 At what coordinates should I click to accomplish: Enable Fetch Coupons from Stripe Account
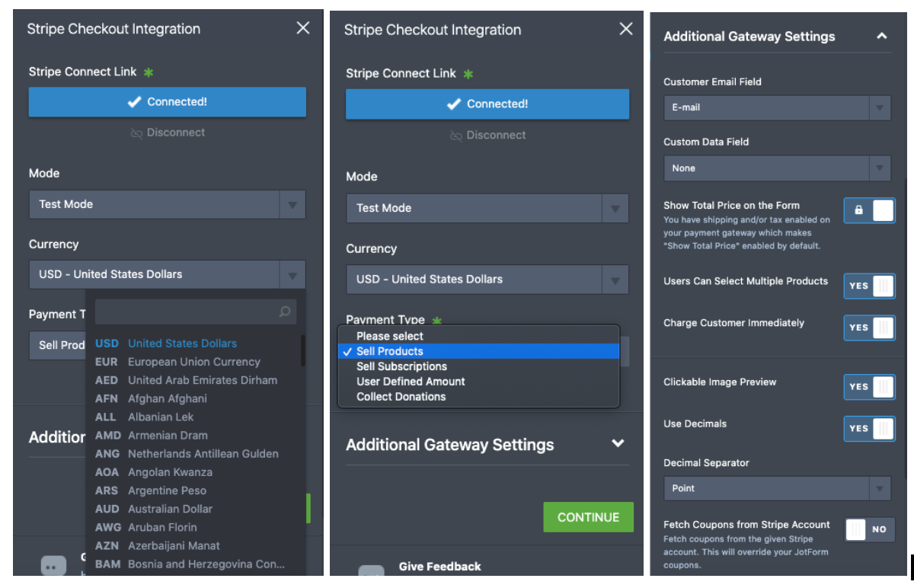point(869,529)
